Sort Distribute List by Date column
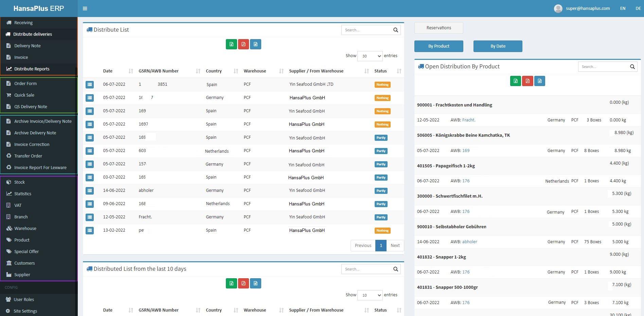The height and width of the screenshot is (316, 644). 131,71
